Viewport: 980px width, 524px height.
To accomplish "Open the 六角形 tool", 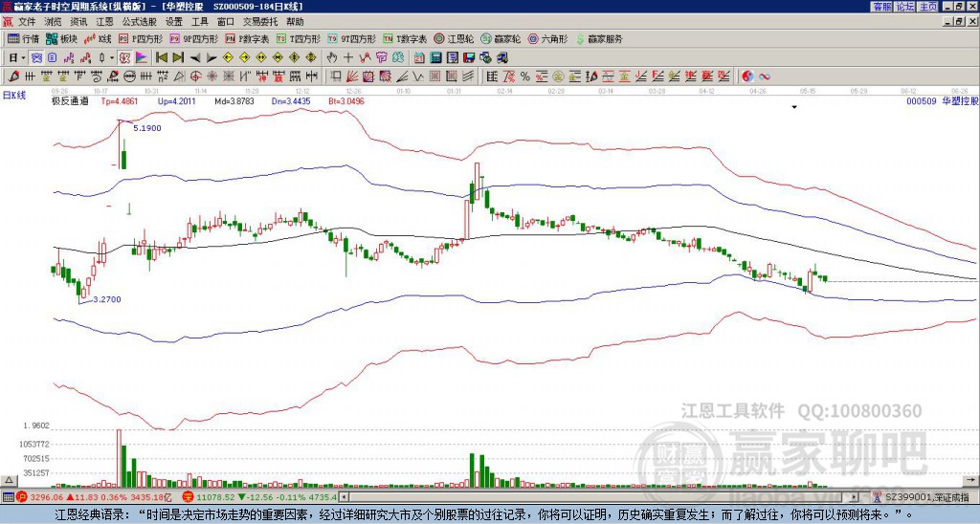I will point(547,38).
